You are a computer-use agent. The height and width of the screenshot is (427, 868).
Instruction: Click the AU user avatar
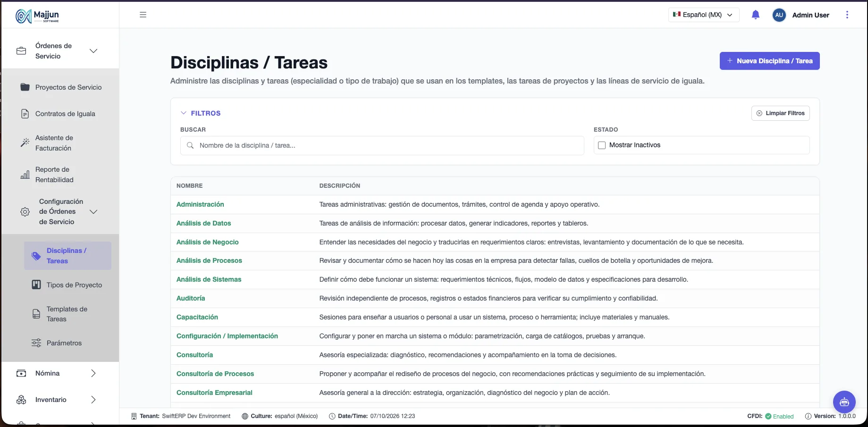point(779,15)
